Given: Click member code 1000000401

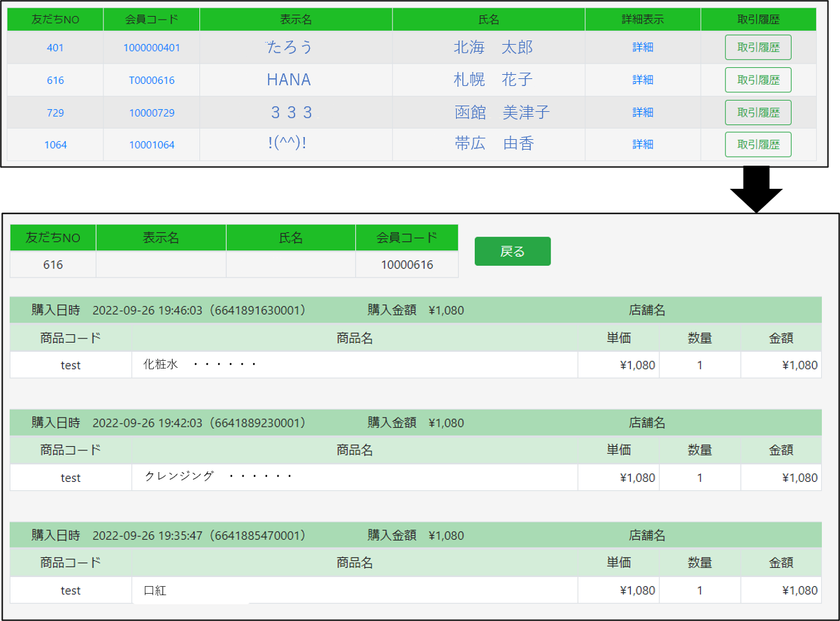Looking at the screenshot, I should pos(151,48).
